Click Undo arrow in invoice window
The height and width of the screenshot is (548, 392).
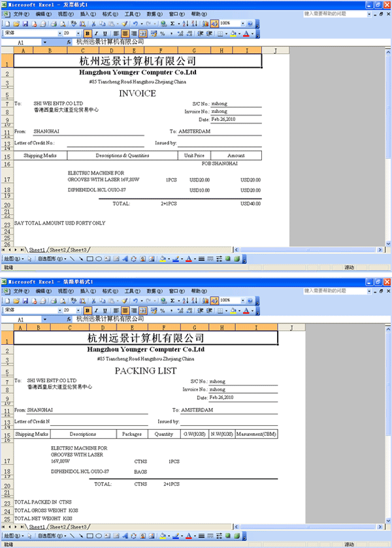point(135,24)
